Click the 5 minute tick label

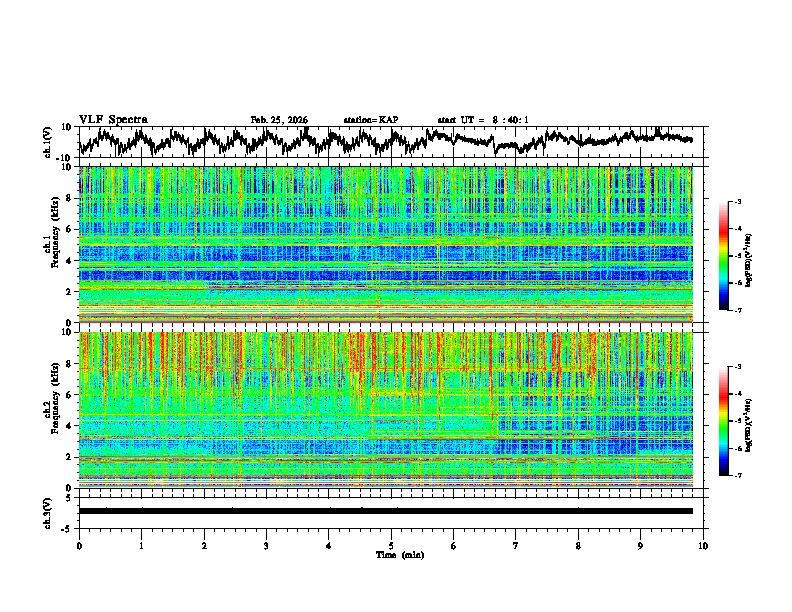point(391,546)
